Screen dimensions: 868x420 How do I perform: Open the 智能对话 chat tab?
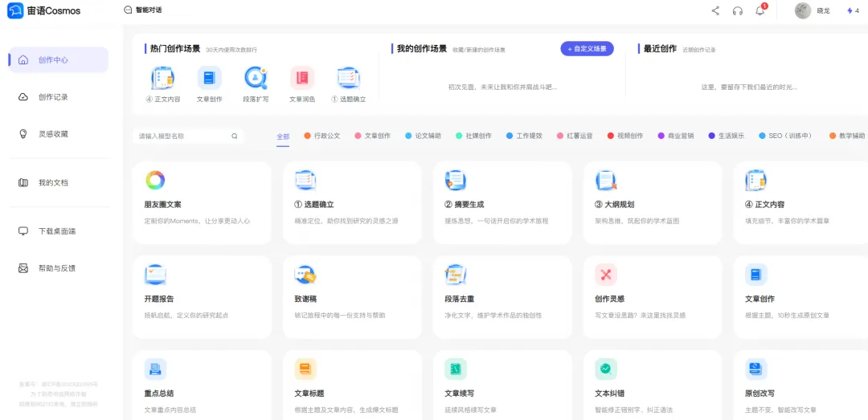coord(143,10)
